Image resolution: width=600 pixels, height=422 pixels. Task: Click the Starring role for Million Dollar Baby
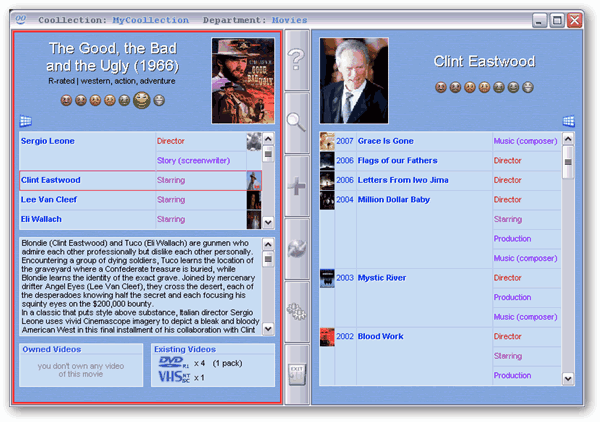click(x=508, y=219)
